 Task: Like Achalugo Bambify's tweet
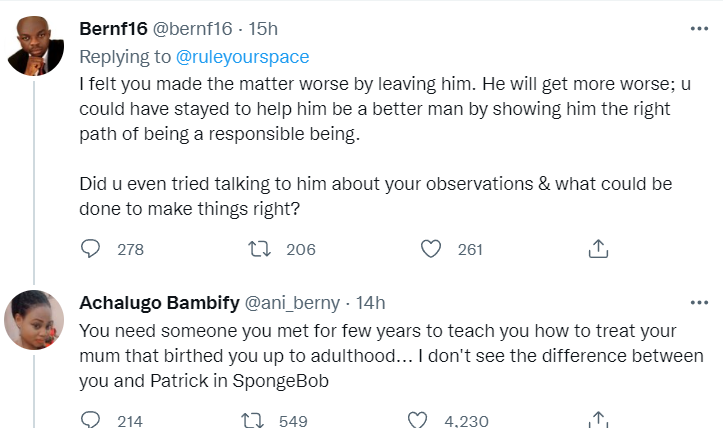click(x=417, y=420)
